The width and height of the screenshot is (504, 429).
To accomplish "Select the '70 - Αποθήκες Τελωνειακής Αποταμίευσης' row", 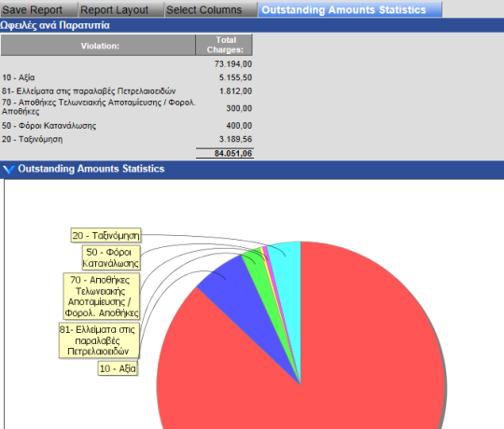I will click(127, 107).
